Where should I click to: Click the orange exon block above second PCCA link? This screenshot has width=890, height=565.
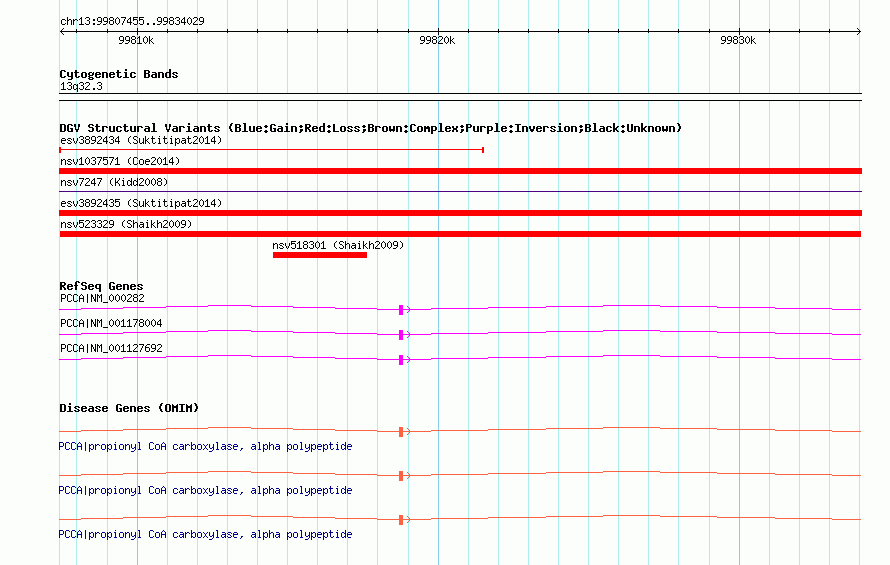[x=401, y=475]
